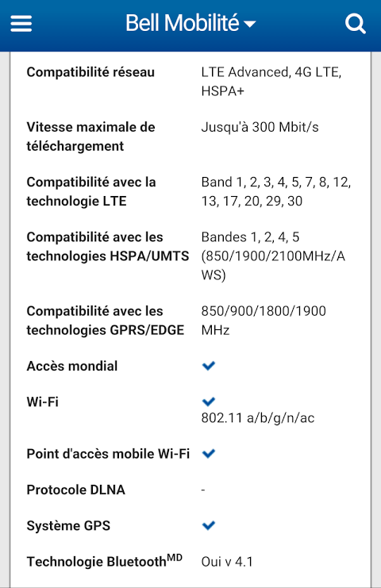This screenshot has height=588, width=381.
Task: Select the Accès mondial checkmark
Action: click(209, 366)
